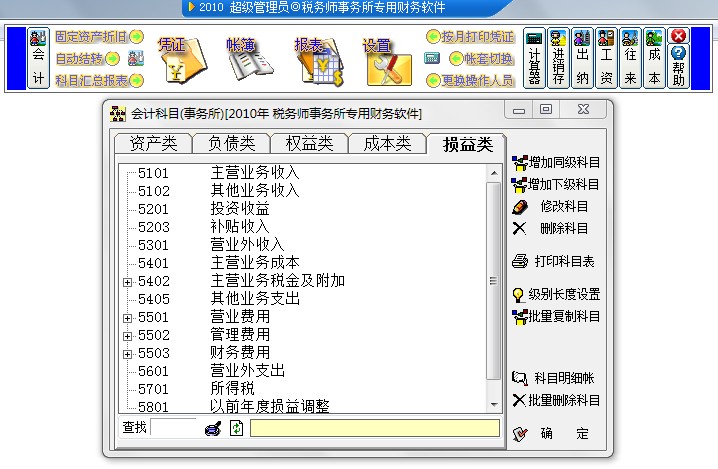Open the 工资 payroll module
Viewport: 718px width, 469px height.
click(x=606, y=59)
